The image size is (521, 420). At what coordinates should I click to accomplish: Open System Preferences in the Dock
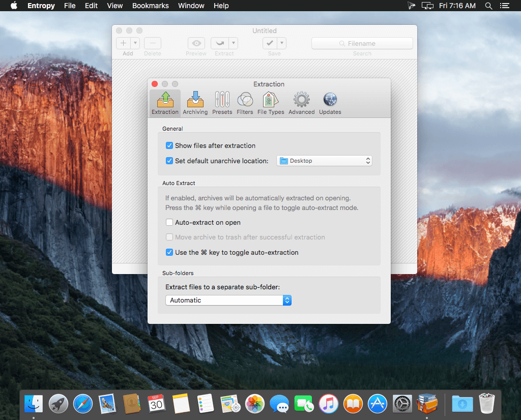tap(402, 404)
